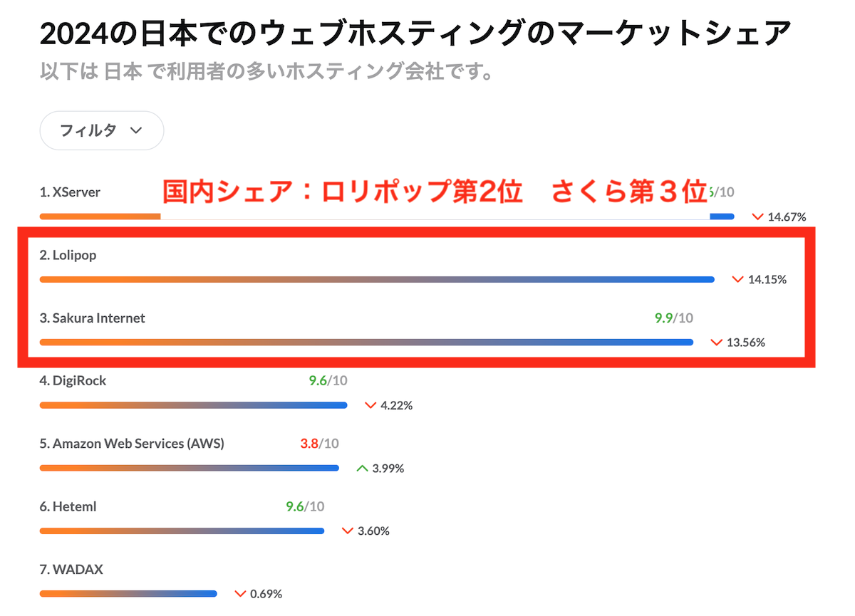The width and height of the screenshot is (855, 616).
Task: Click the down arrow next to DigiRock's 4.22%
Action: point(370,404)
